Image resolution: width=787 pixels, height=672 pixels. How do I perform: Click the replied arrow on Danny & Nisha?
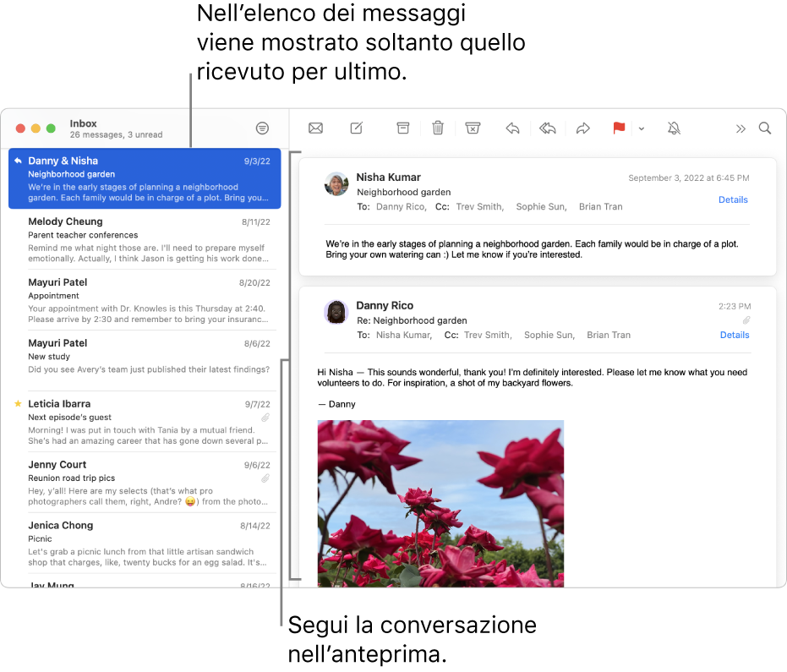18,161
